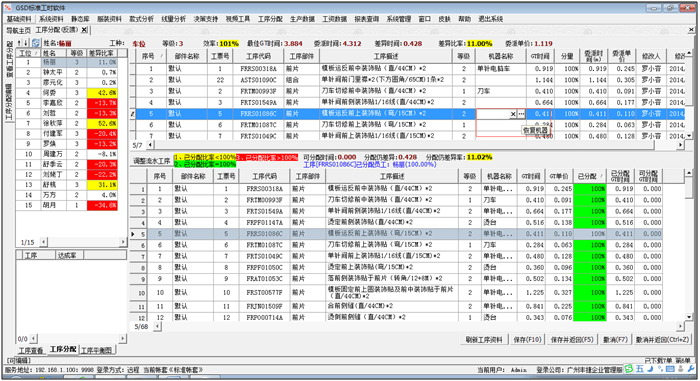Click the wrench settings icon in the input toolbar
Image resolution: width=700 pixels, height=381 pixels.
(691, 369)
